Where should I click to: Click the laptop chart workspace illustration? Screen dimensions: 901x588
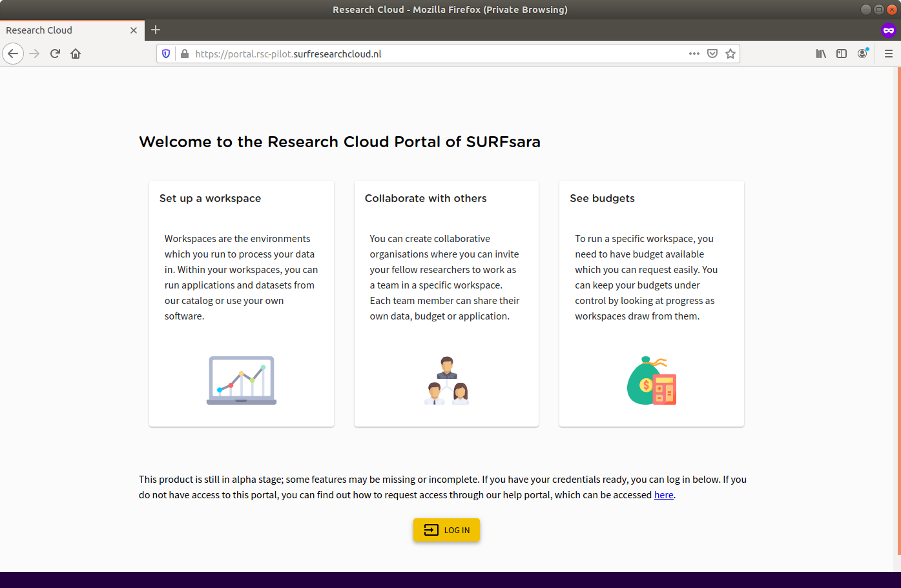click(x=242, y=380)
